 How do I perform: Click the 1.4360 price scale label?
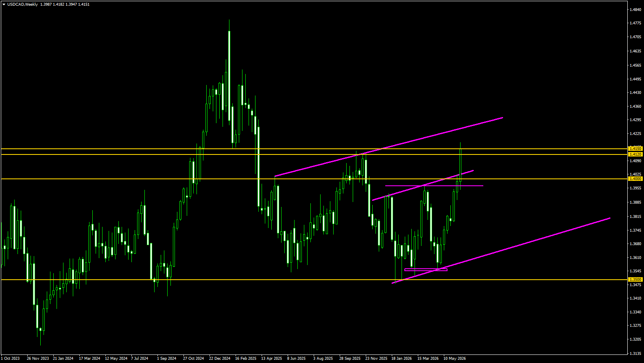[x=635, y=107]
